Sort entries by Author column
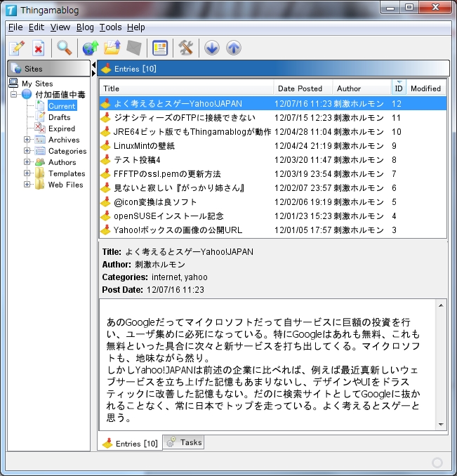Viewport: 457px width, 476px height. [362, 88]
